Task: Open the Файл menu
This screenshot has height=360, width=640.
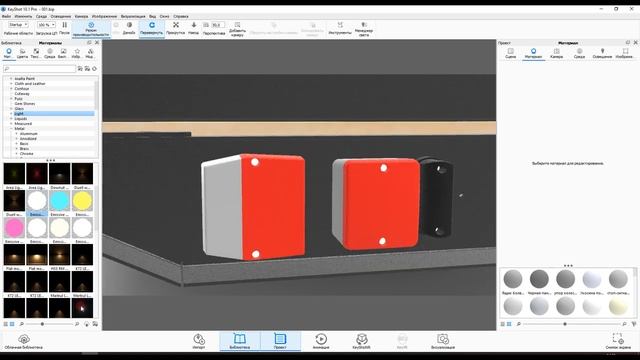Action: click(x=6, y=16)
